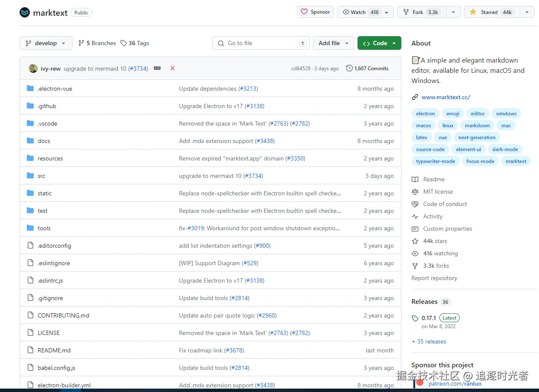Open the 1,607 Commits history

click(367, 68)
